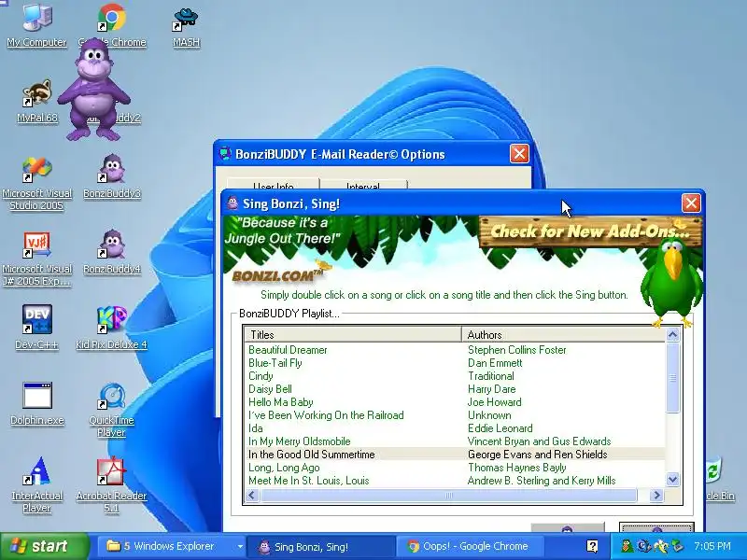
Task: Select the song Long, Long Ago
Action: (x=284, y=468)
